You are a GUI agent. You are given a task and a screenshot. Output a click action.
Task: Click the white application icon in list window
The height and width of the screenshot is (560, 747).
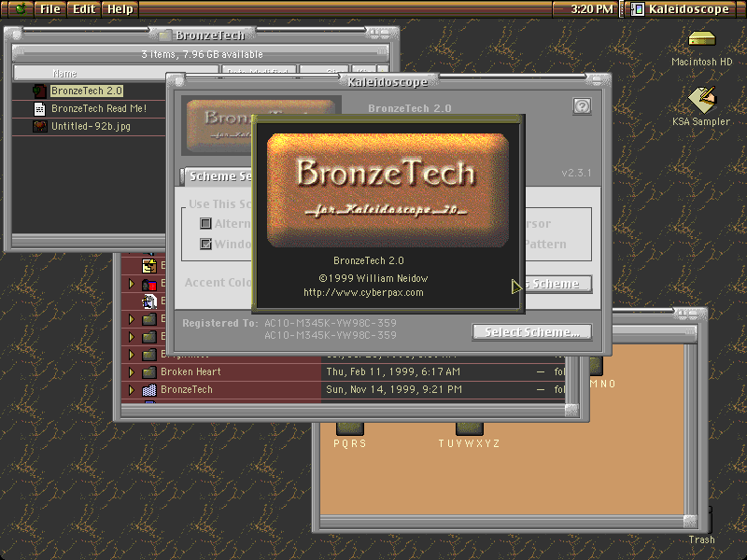pyautogui.click(x=149, y=301)
